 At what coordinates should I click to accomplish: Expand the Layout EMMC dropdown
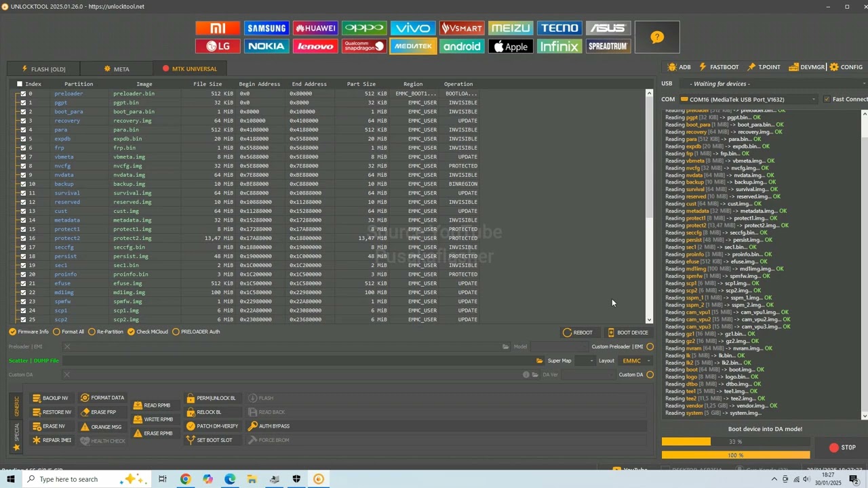(x=636, y=361)
